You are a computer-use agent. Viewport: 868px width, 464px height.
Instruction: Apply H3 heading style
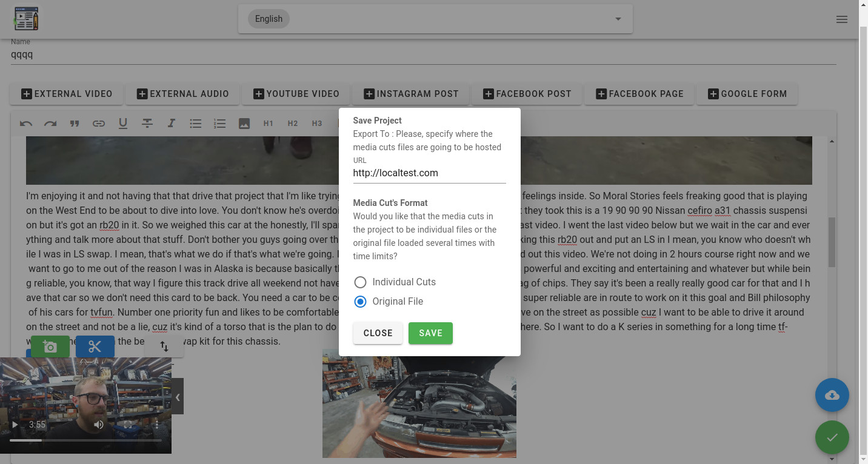coord(317,124)
